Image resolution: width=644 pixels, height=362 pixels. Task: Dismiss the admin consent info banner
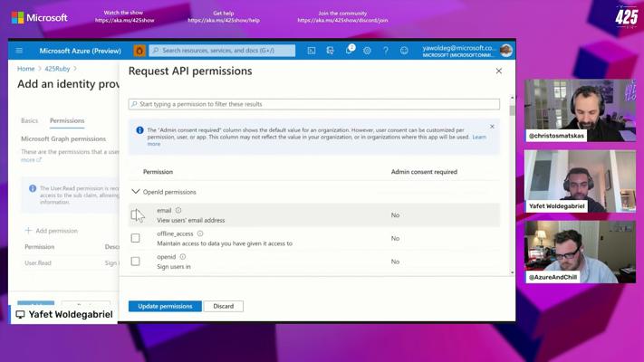click(492, 127)
